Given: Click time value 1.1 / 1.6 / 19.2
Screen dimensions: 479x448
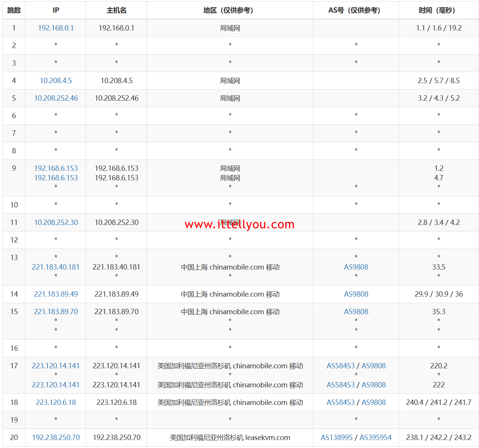Looking at the screenshot, I should pos(439,28).
